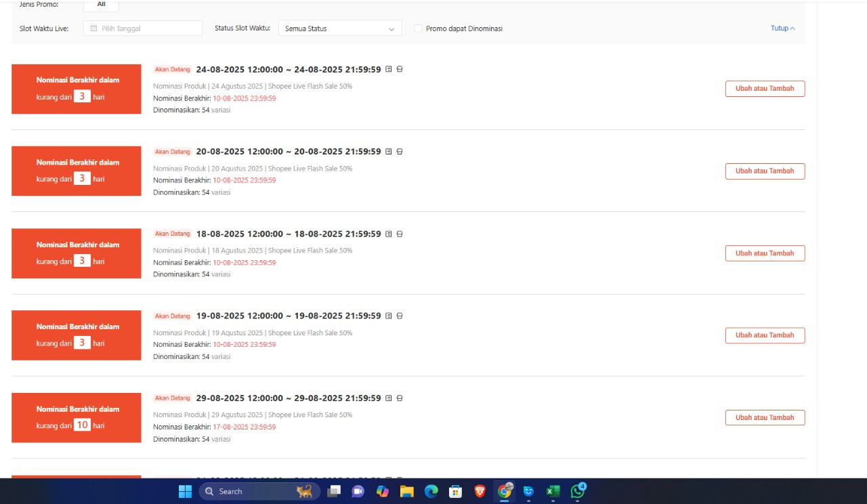Image resolution: width=867 pixels, height=504 pixels.
Task: Open File Explorer from the taskbar
Action: 407,491
